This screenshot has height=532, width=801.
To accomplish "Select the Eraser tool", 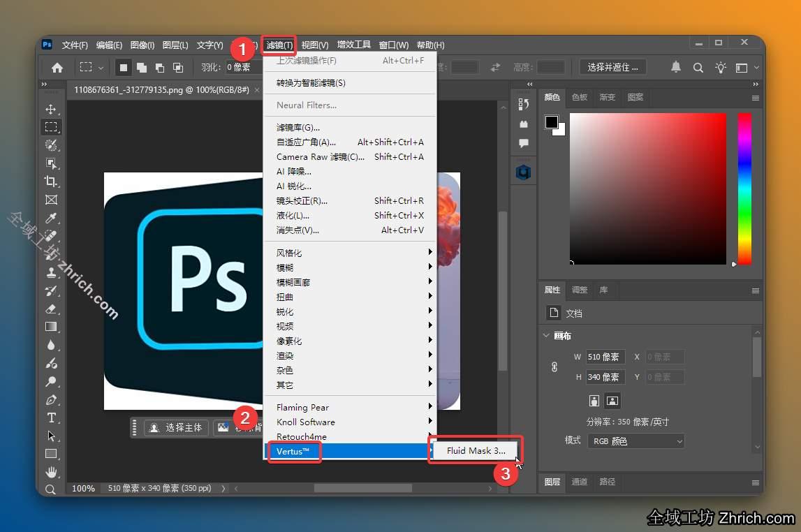I will pos(50,309).
